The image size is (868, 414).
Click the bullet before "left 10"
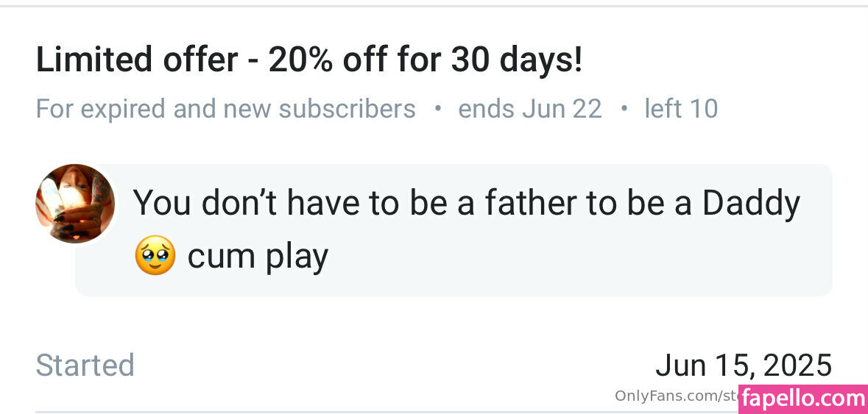tap(624, 109)
